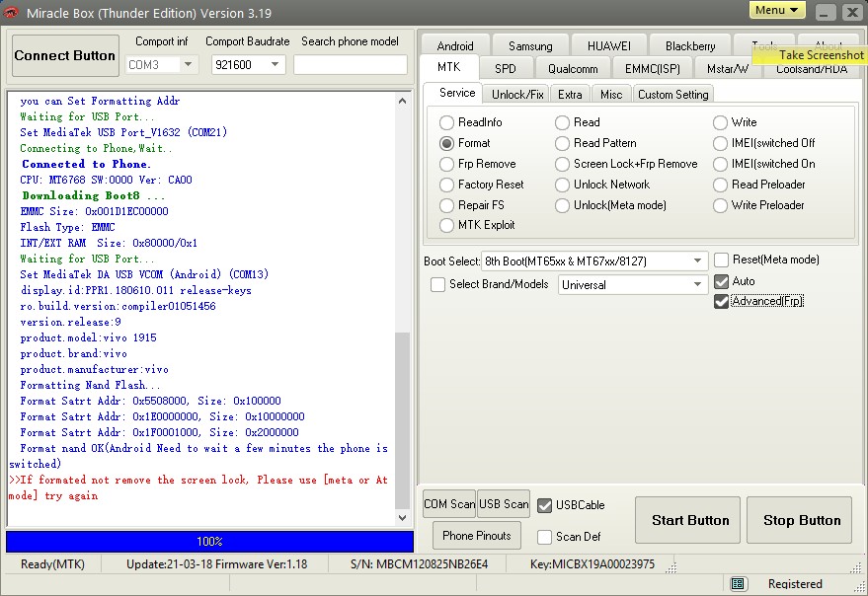Click the 'Connected to Phone.' log line
This screenshot has height=596, width=868.
click(x=86, y=164)
